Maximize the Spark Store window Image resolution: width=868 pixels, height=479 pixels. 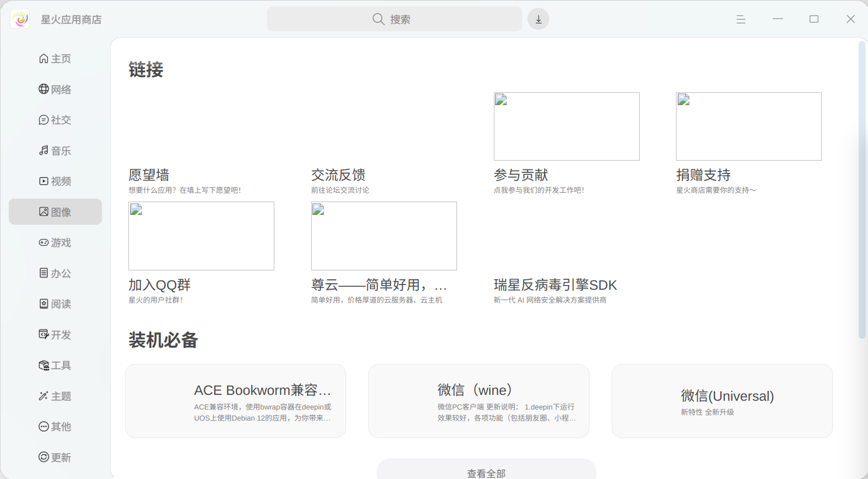click(x=814, y=19)
